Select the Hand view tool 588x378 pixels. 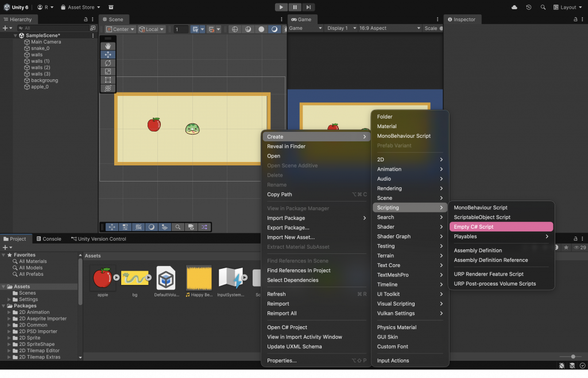click(x=108, y=46)
